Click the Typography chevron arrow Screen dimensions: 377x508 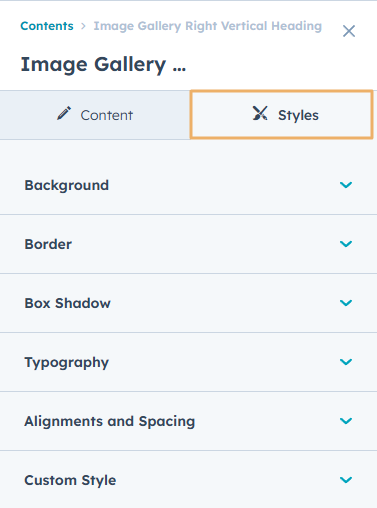point(346,362)
